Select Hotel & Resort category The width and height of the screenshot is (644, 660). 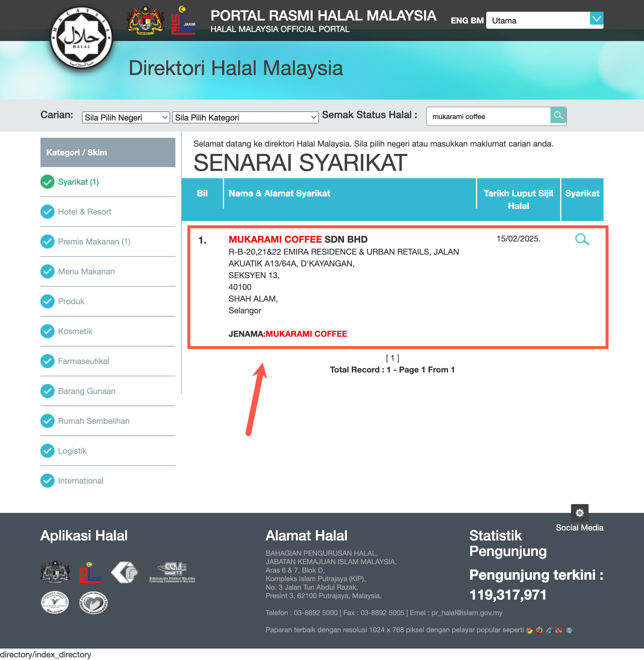coord(84,212)
